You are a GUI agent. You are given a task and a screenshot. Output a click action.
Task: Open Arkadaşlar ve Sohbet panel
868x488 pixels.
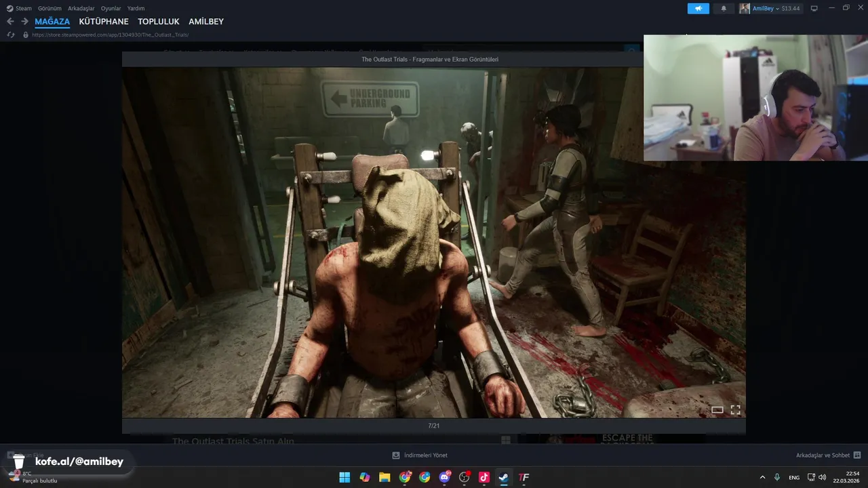828,455
